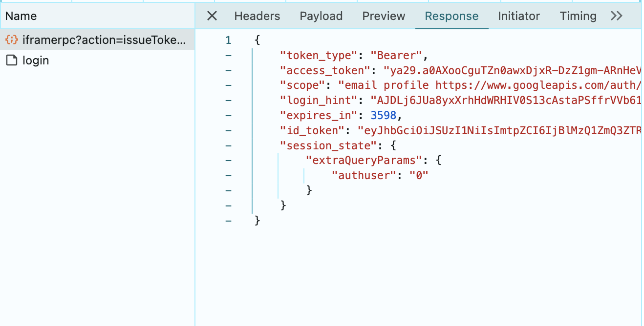This screenshot has height=326, width=644.
Task: Switch to the Preview tab
Action: click(x=383, y=16)
